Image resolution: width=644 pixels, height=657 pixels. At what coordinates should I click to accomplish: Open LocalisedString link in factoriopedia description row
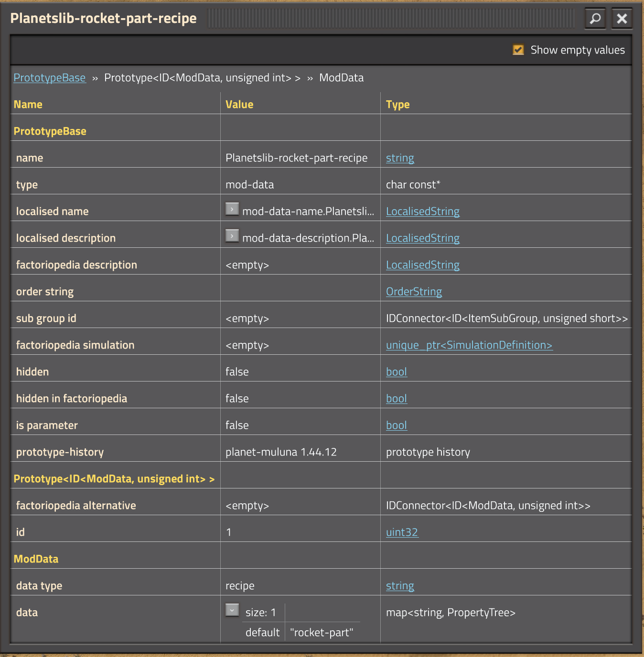point(423,265)
